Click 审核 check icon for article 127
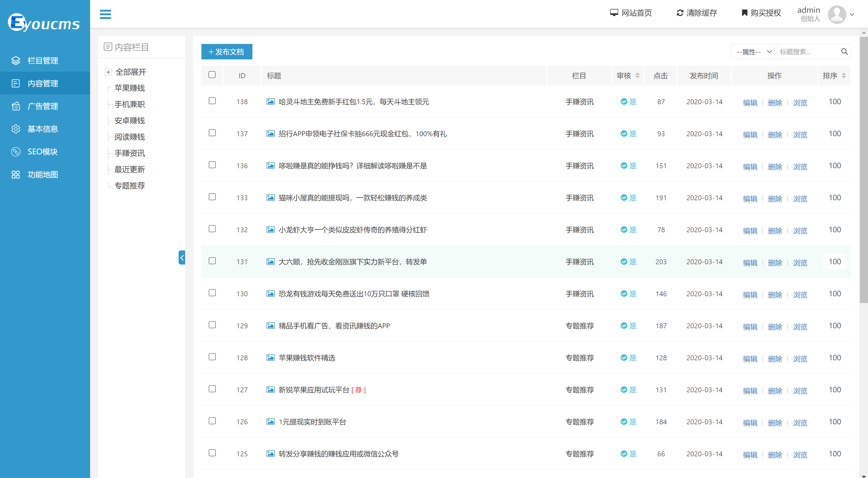The width and height of the screenshot is (868, 478). click(624, 390)
